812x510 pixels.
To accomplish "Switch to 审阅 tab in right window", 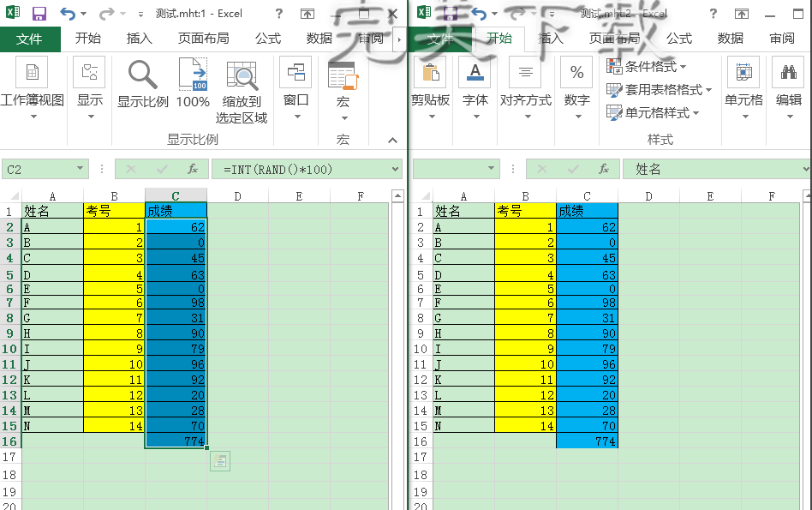I will click(782, 39).
